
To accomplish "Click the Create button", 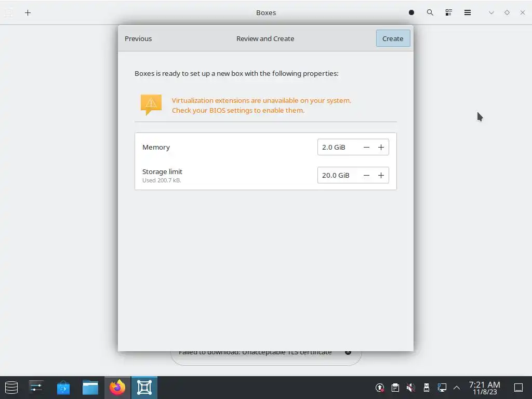I will click(x=393, y=38).
